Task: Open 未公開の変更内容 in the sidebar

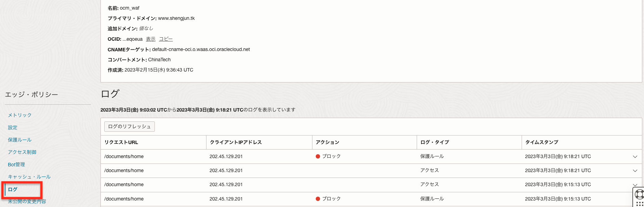Action: [x=27, y=201]
